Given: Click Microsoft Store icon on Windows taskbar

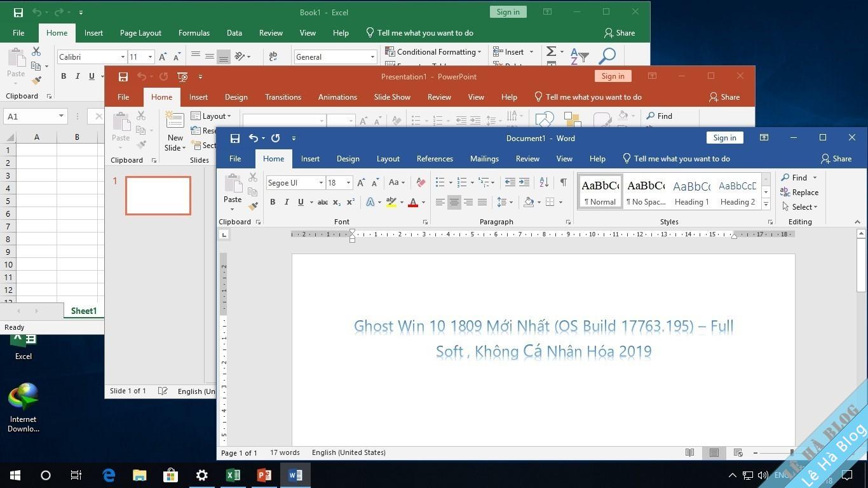Looking at the screenshot, I should pyautogui.click(x=170, y=475).
